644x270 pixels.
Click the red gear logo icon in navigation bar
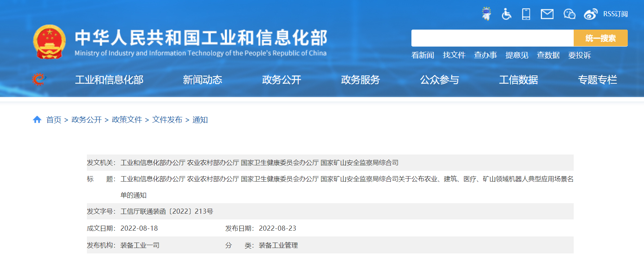[39, 79]
